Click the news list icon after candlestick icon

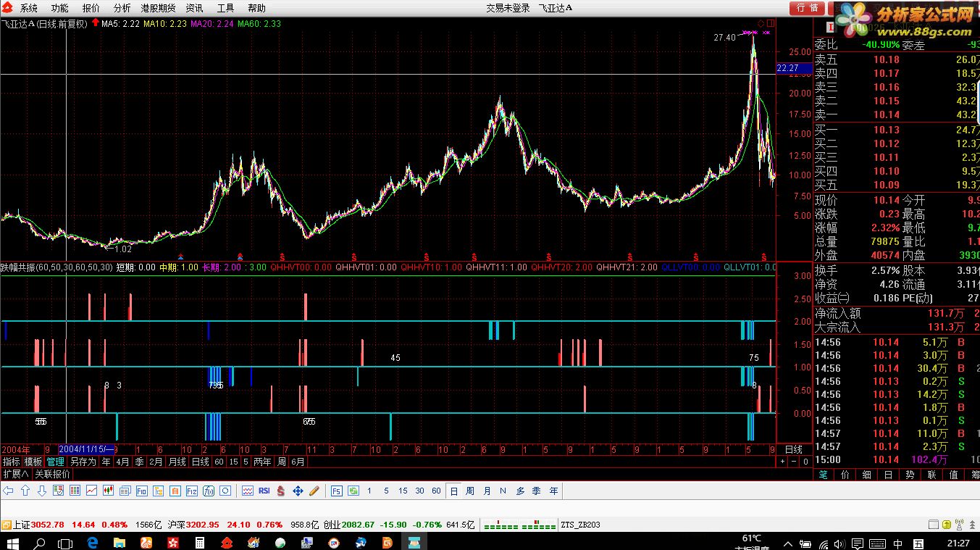click(x=125, y=491)
